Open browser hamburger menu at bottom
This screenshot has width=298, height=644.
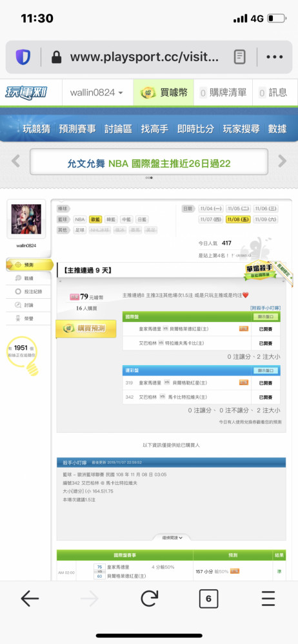coord(268,599)
